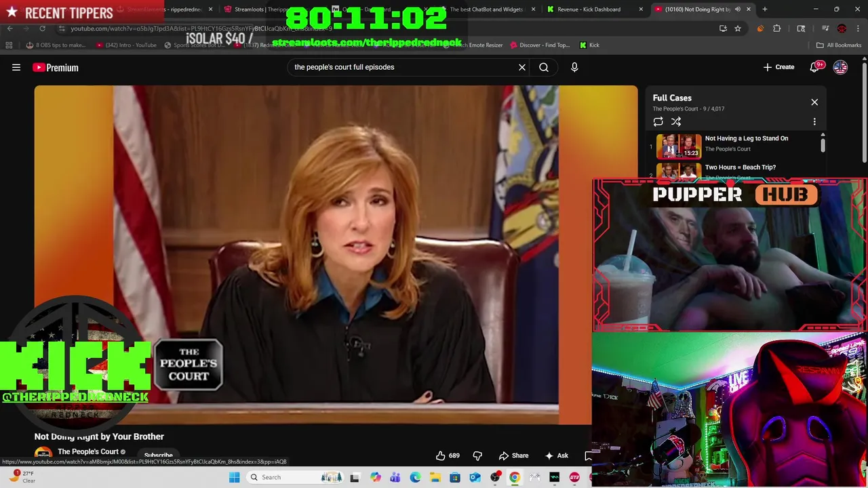This screenshot has width=868, height=488.
Task: Open a new browser tab
Action: coord(764,9)
